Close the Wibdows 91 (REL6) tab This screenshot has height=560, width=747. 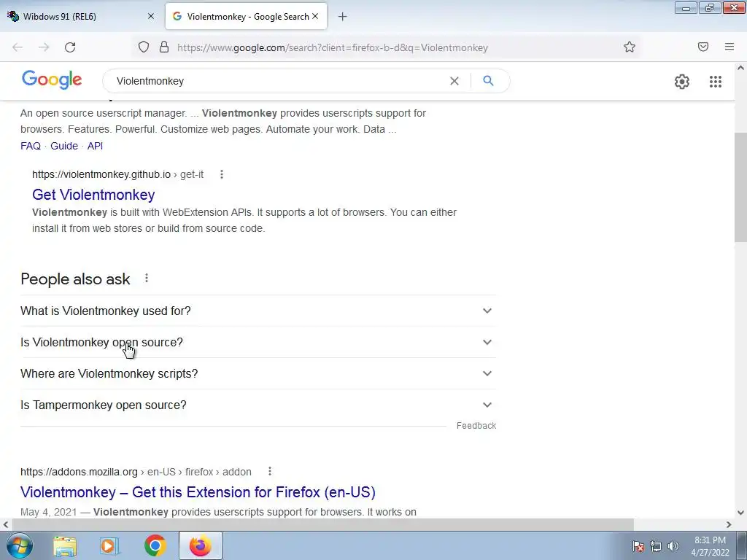click(x=150, y=16)
